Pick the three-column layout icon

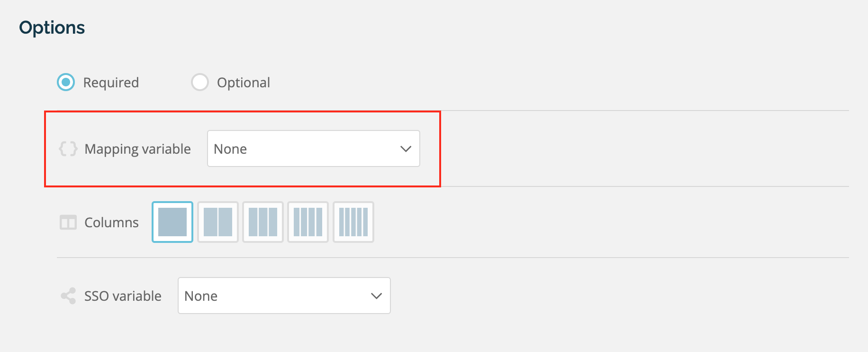(x=263, y=222)
